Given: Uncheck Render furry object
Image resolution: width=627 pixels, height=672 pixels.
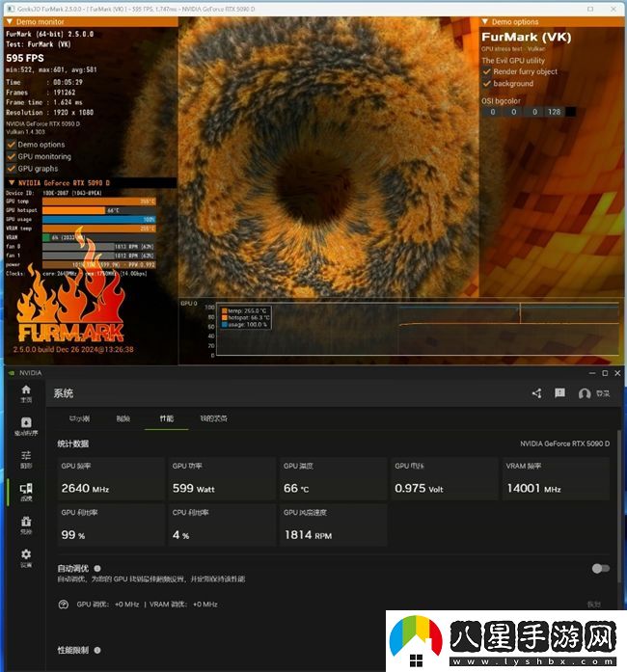Looking at the screenshot, I should pyautogui.click(x=486, y=71).
